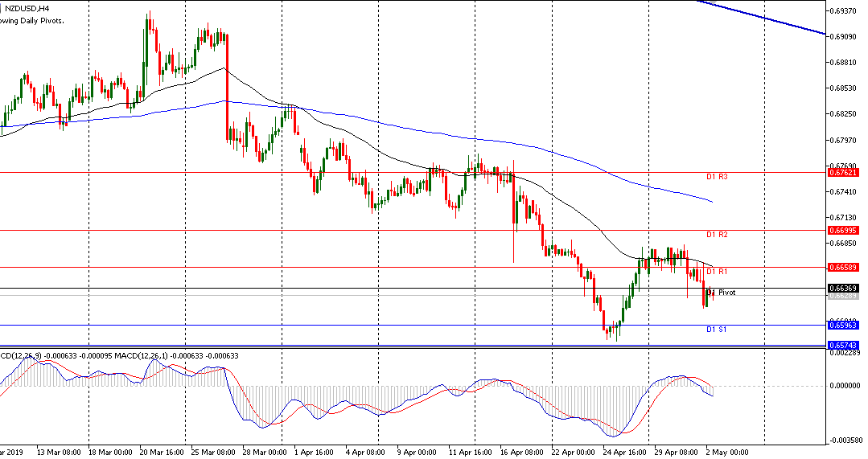Click the D1 S1 support label

coord(716,330)
